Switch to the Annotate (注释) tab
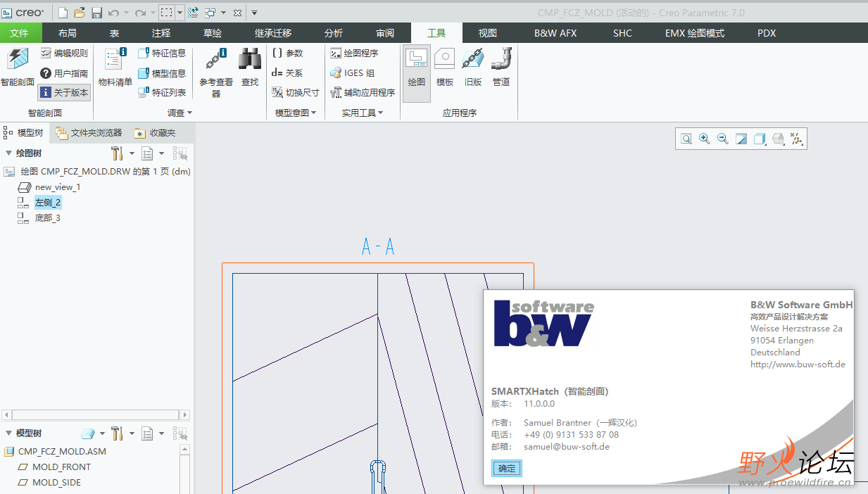The image size is (868, 494). pos(161,33)
